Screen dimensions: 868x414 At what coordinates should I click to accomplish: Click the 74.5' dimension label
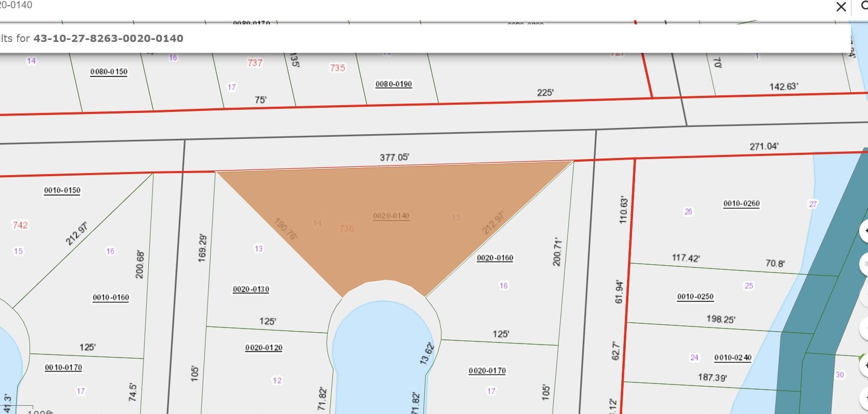(x=133, y=392)
